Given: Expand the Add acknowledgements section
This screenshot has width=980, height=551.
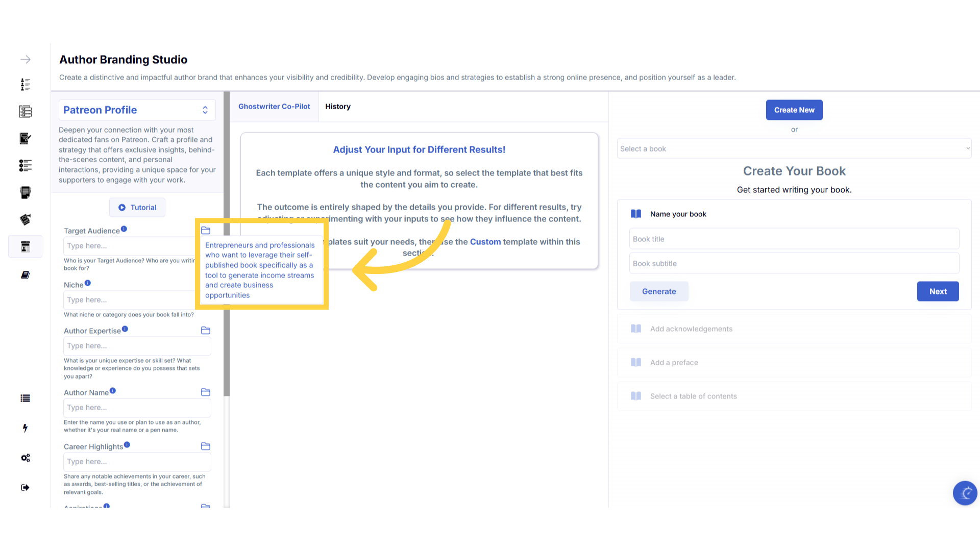Looking at the screenshot, I should (691, 329).
